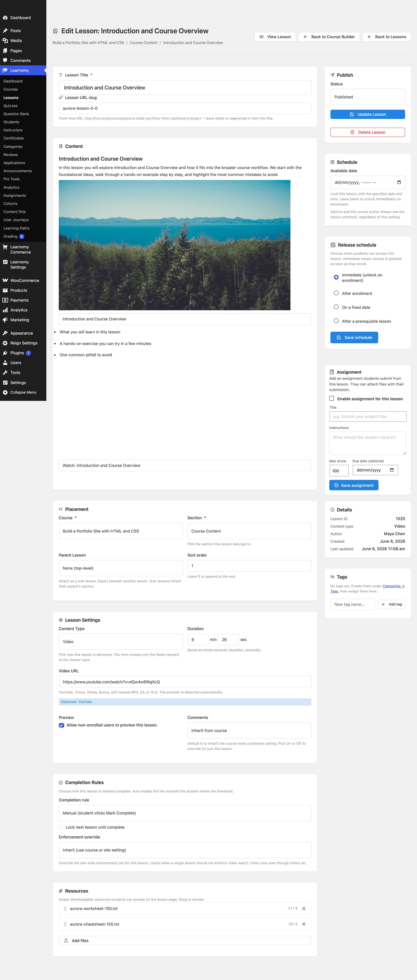Click Save schedule button
The height and width of the screenshot is (980, 417).
(354, 337)
